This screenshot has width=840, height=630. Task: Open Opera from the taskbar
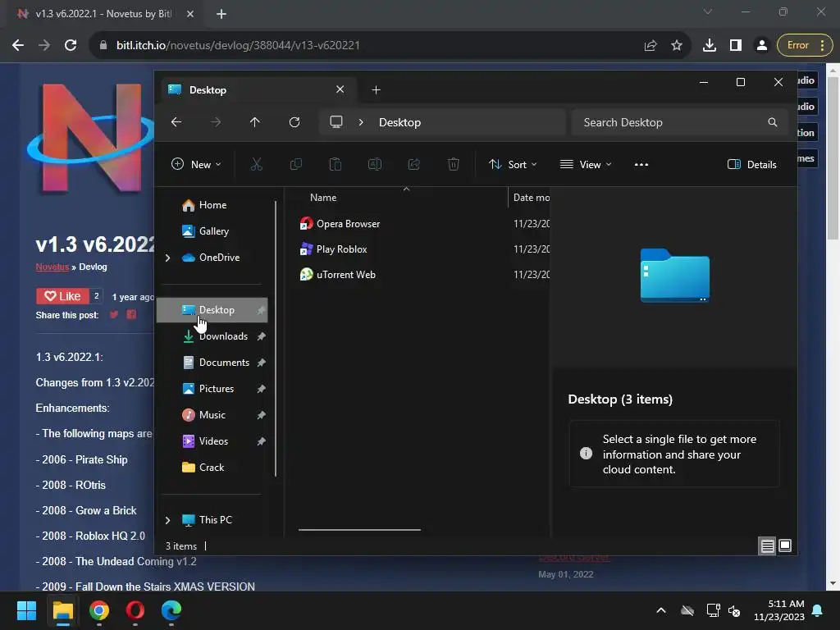click(x=135, y=610)
